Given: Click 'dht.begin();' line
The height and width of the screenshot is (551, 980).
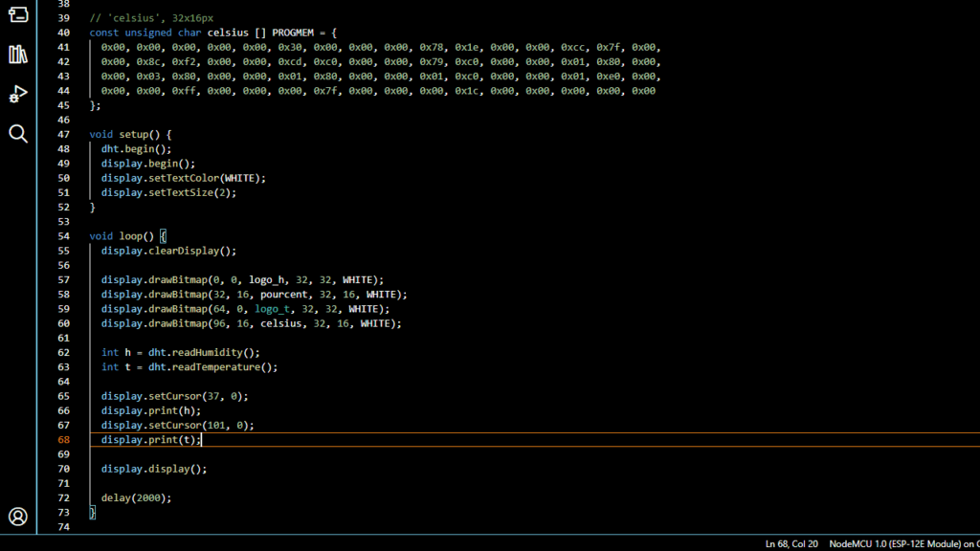Looking at the screenshot, I should (x=136, y=148).
